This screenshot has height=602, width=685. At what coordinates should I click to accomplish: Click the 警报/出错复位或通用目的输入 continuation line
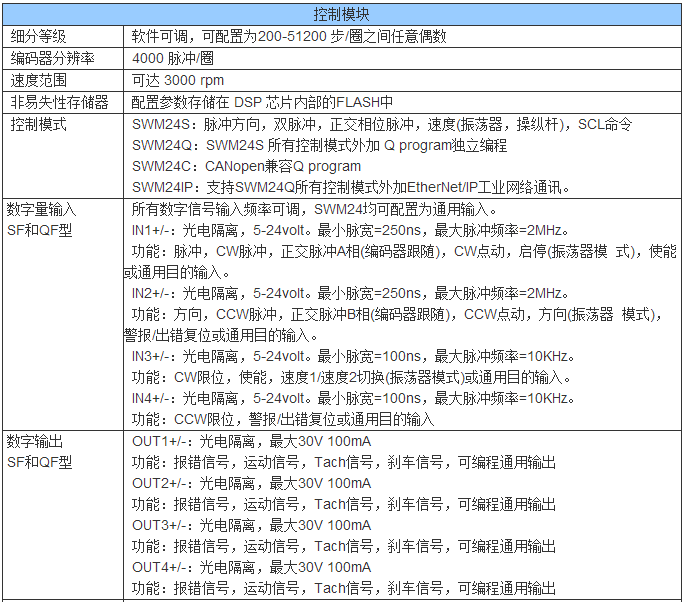tap(221, 335)
